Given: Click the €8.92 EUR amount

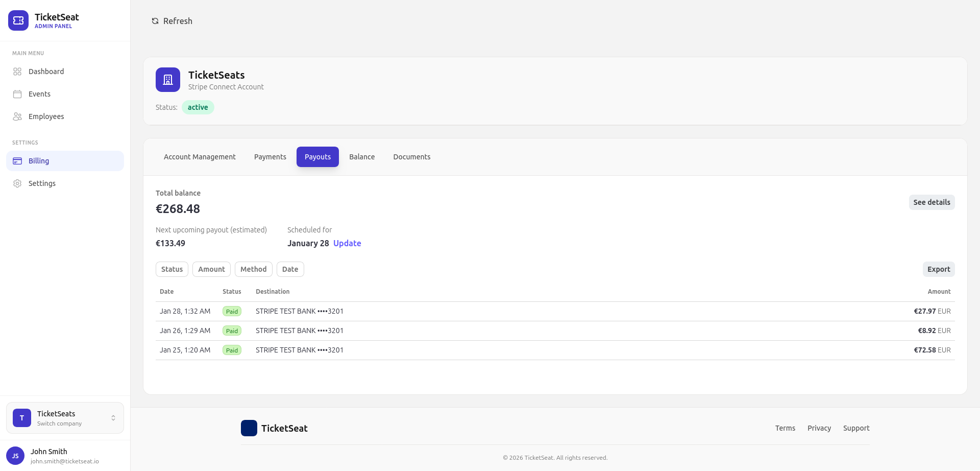Looking at the screenshot, I should click(x=934, y=331).
